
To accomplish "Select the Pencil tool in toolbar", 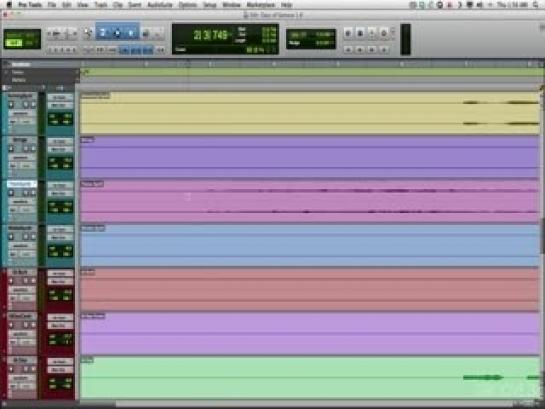I will [158, 33].
